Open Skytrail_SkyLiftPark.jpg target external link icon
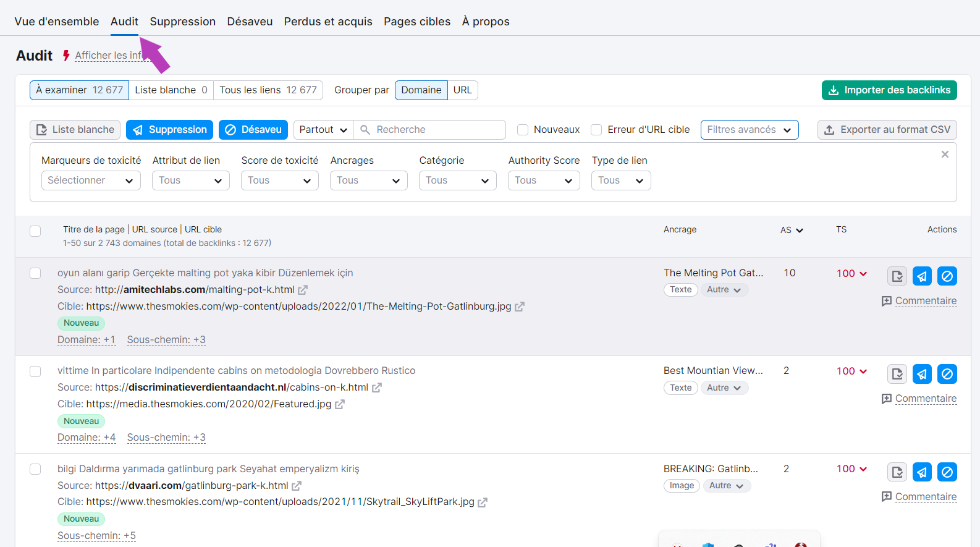 coord(483,502)
